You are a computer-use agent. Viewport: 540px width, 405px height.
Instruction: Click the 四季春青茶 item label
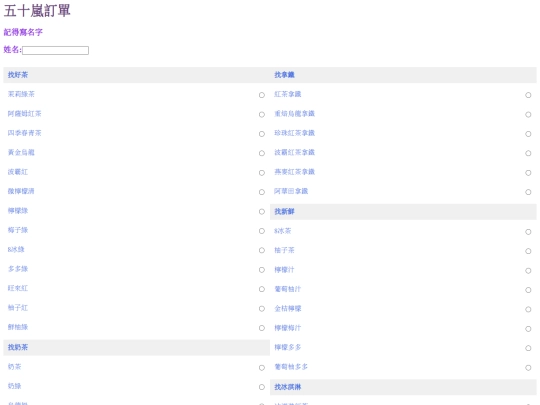[24, 133]
